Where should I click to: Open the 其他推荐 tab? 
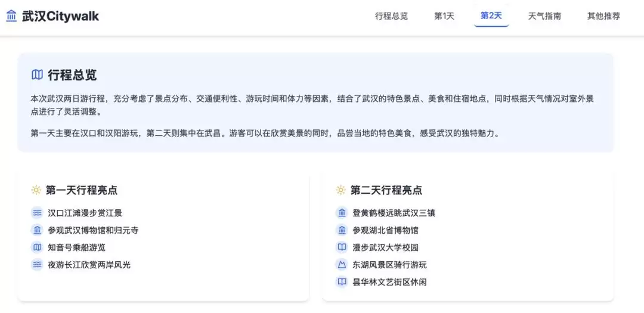pyautogui.click(x=603, y=17)
